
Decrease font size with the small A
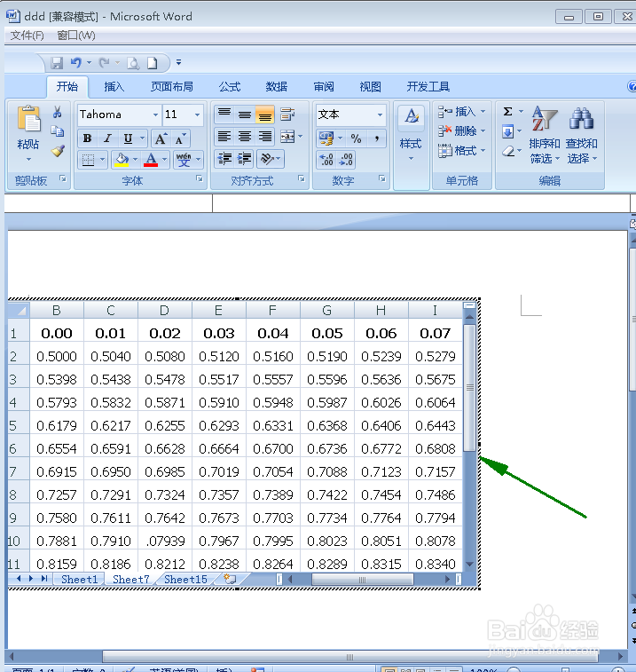pos(180,138)
